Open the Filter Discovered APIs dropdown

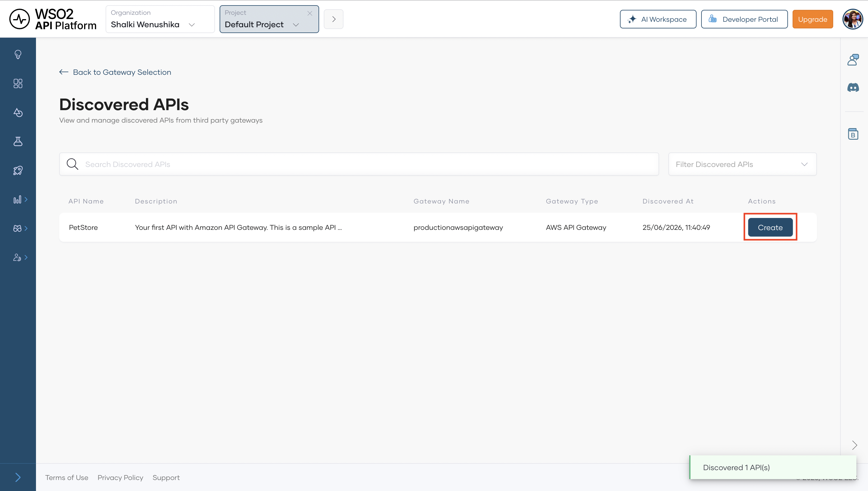click(742, 164)
